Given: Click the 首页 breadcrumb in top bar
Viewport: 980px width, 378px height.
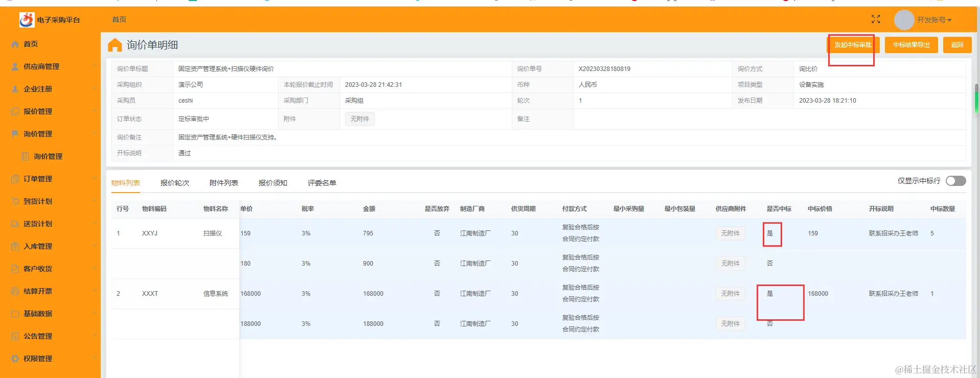Looking at the screenshot, I should point(119,19).
